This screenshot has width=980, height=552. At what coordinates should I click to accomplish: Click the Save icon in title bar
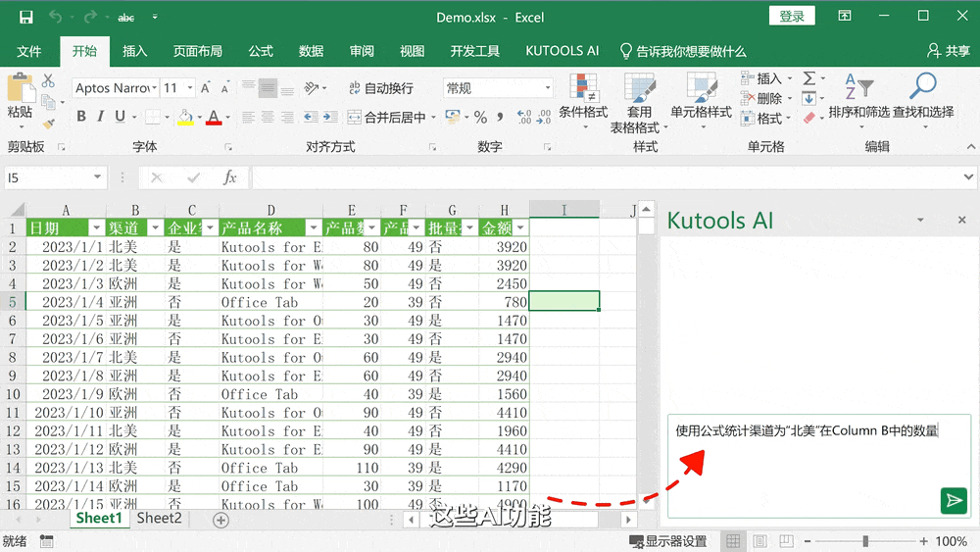point(25,17)
